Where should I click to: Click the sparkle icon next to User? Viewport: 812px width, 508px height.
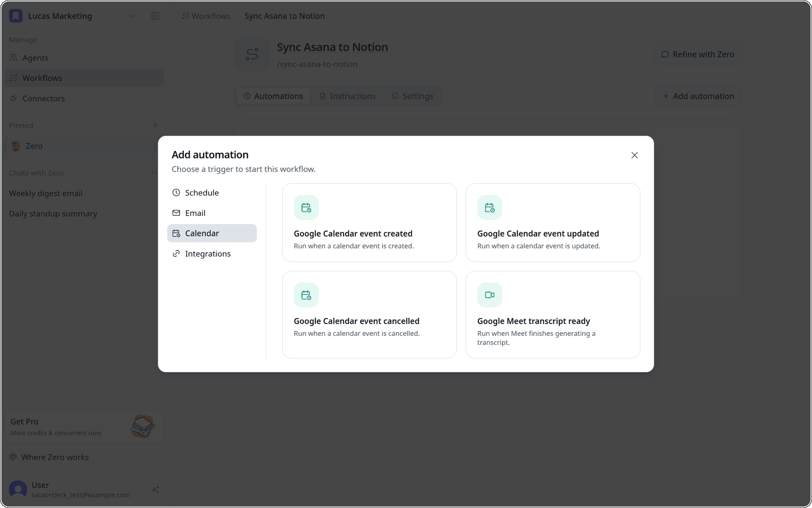point(155,490)
